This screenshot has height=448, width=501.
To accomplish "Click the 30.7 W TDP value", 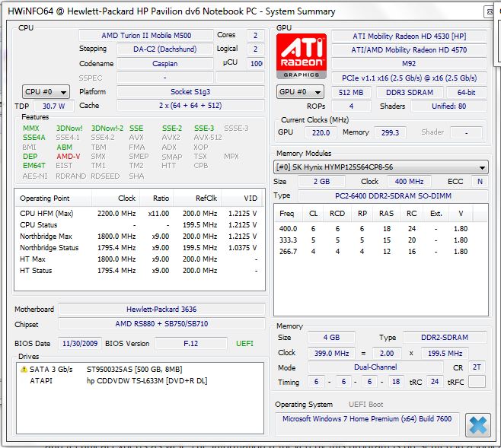I will pyautogui.click(x=53, y=106).
